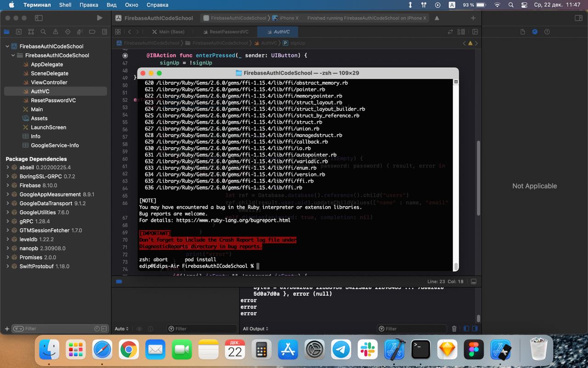Expand the abseil package
This screenshot has height=368, width=588.
tap(7, 167)
